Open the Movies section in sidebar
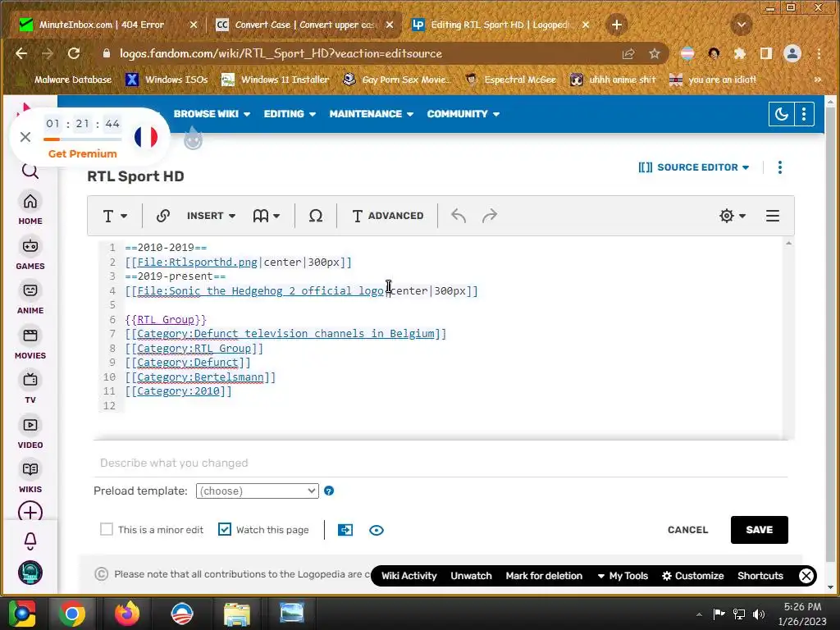The width and height of the screenshot is (840, 630). pos(30,344)
